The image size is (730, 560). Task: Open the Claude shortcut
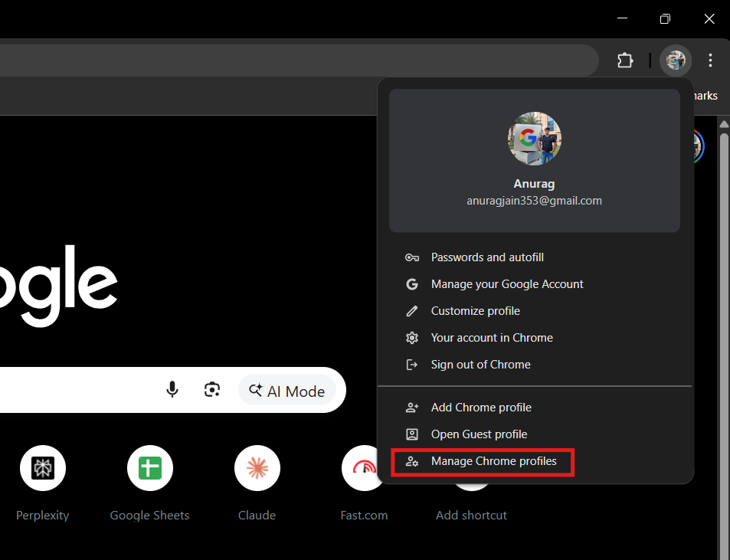point(257,467)
